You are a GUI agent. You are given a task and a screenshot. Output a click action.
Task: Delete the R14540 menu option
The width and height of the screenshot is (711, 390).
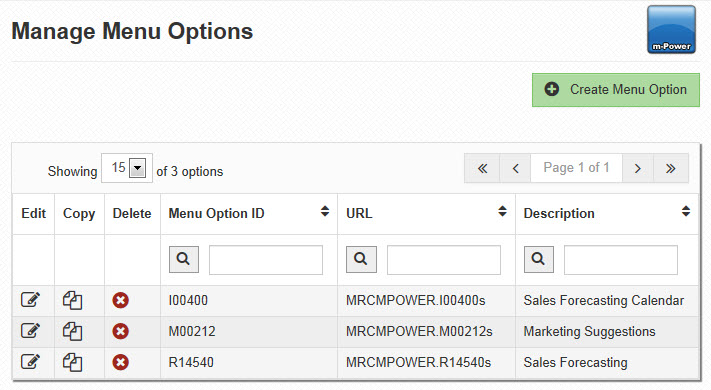coord(121,362)
